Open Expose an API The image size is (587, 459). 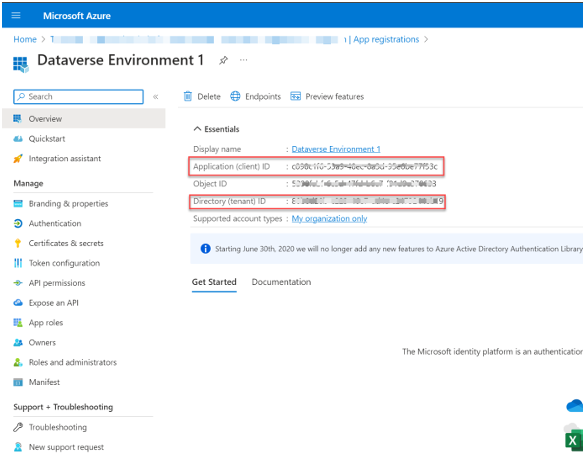(54, 303)
